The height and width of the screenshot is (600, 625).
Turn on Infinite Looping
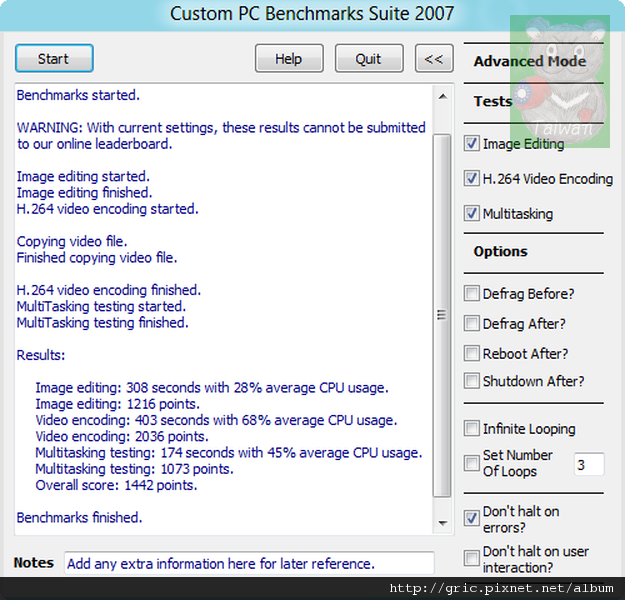tap(472, 429)
